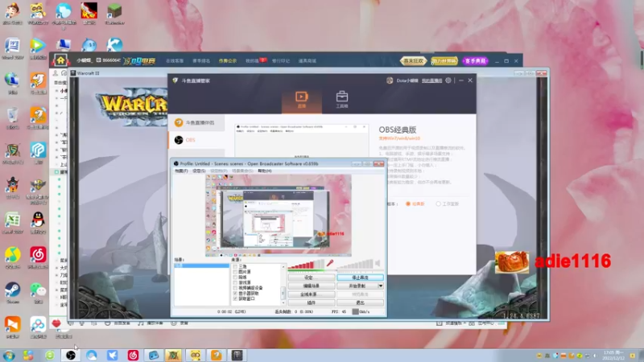Open Word 2007 desktop shortcut
This screenshot has height=362, width=644.
pos(12,48)
